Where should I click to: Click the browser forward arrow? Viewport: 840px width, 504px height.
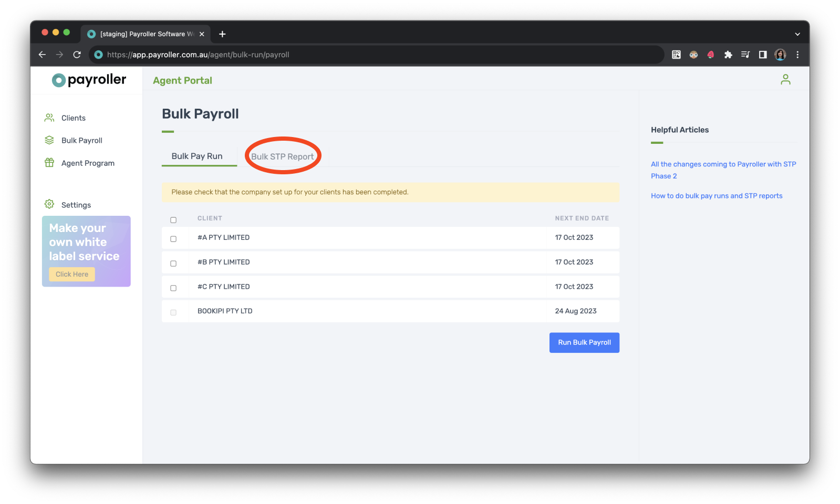click(59, 55)
